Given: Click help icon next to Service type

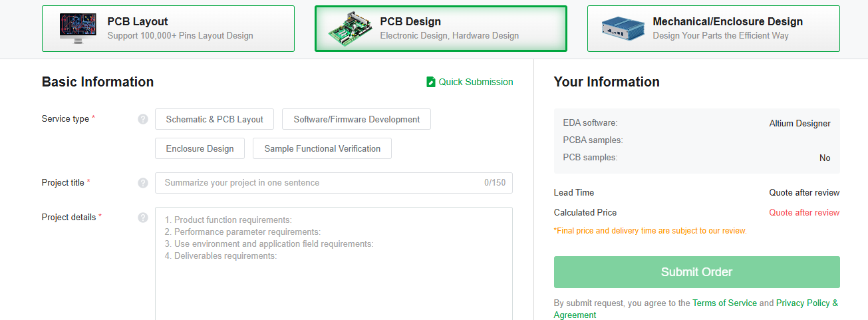Looking at the screenshot, I should (143, 119).
